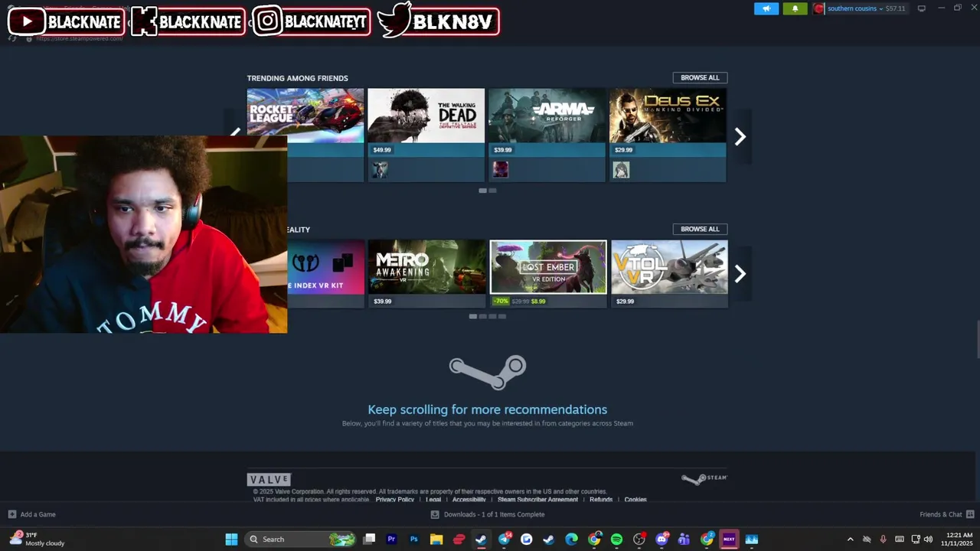980x551 pixels.
Task: Show next Virtual Reality carousel page
Action: [740, 273]
